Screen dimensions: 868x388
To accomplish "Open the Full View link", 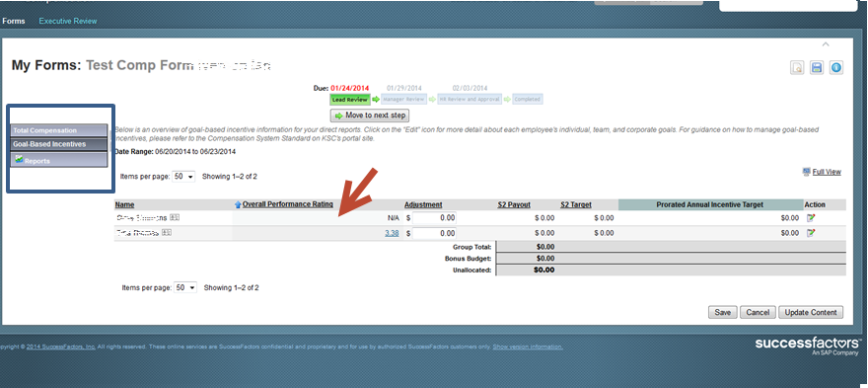I will tap(827, 172).
